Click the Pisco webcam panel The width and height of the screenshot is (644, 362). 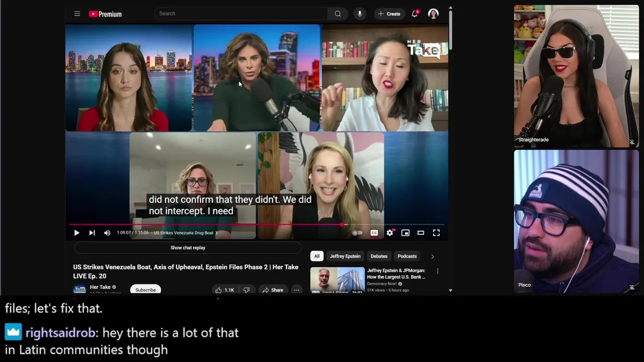pyautogui.click(x=576, y=221)
